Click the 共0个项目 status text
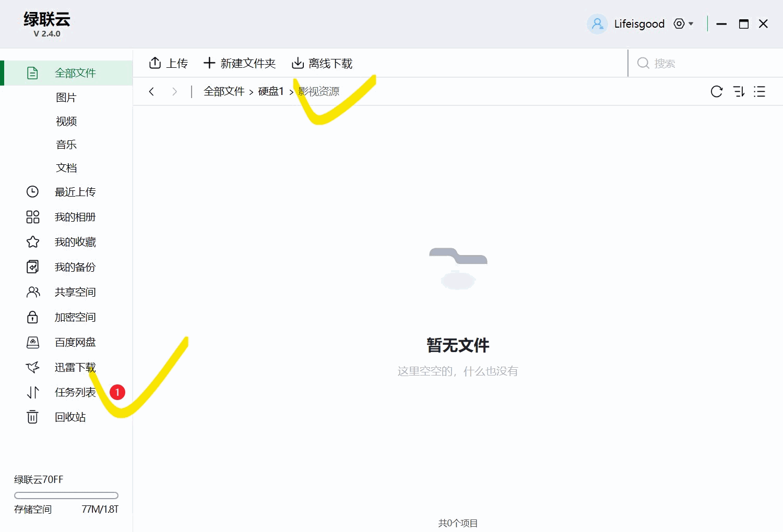 [458, 523]
